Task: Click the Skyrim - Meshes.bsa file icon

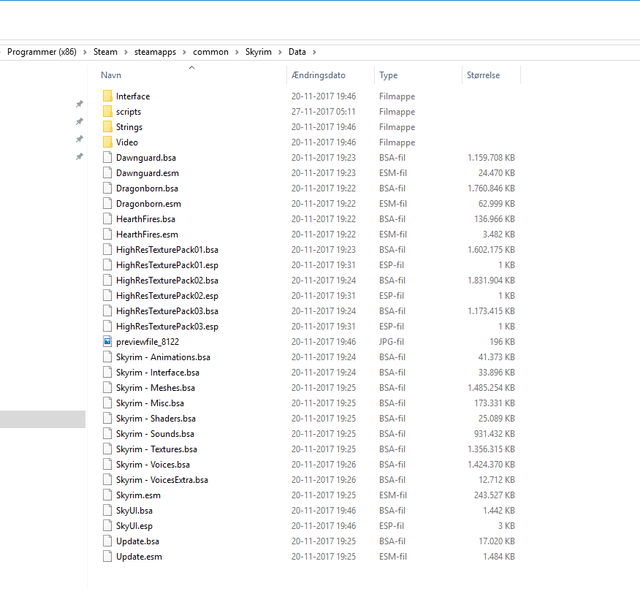Action: tap(107, 388)
